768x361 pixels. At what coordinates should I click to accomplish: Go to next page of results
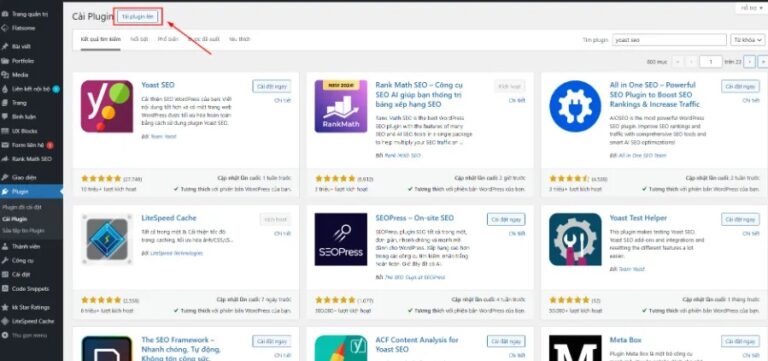click(749, 62)
